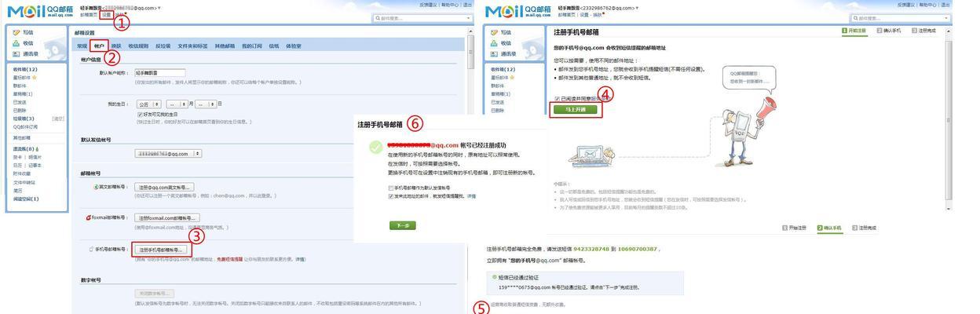The width and height of the screenshot is (980, 314).
Task: Open 通讯录 contacts icon in registration window
Action: (x=494, y=54)
